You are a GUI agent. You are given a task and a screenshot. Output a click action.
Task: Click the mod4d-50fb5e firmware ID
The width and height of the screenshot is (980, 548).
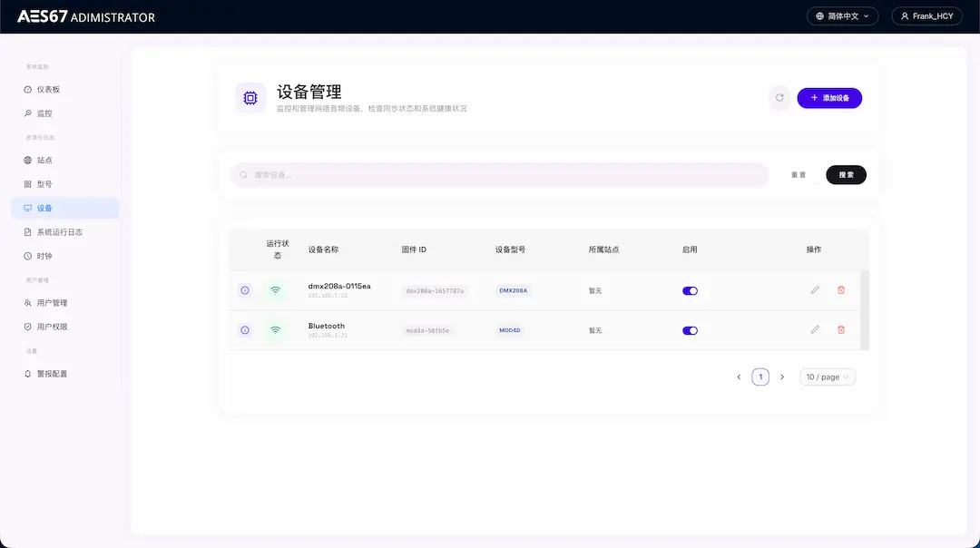[x=427, y=330]
